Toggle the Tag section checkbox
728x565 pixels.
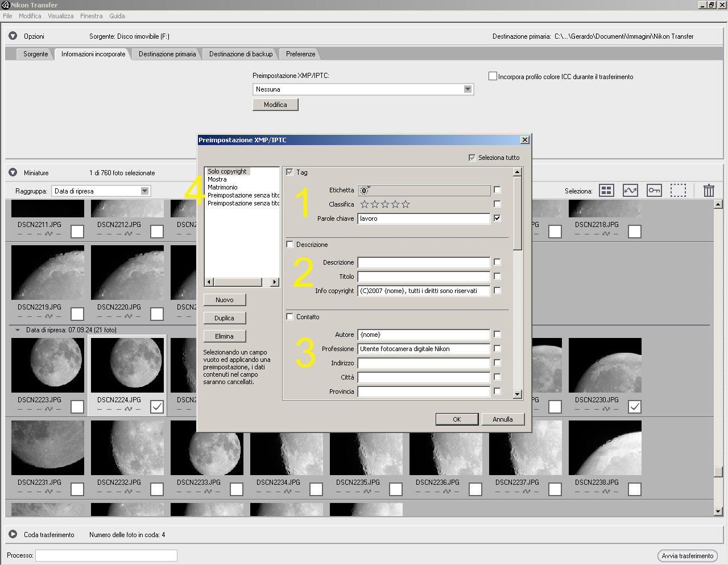[290, 172]
